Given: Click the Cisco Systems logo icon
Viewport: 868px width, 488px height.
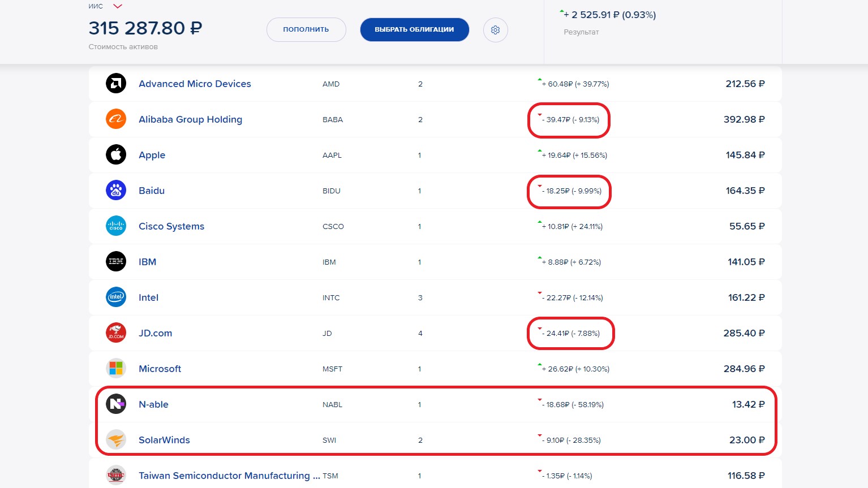Looking at the screenshot, I should [x=116, y=226].
